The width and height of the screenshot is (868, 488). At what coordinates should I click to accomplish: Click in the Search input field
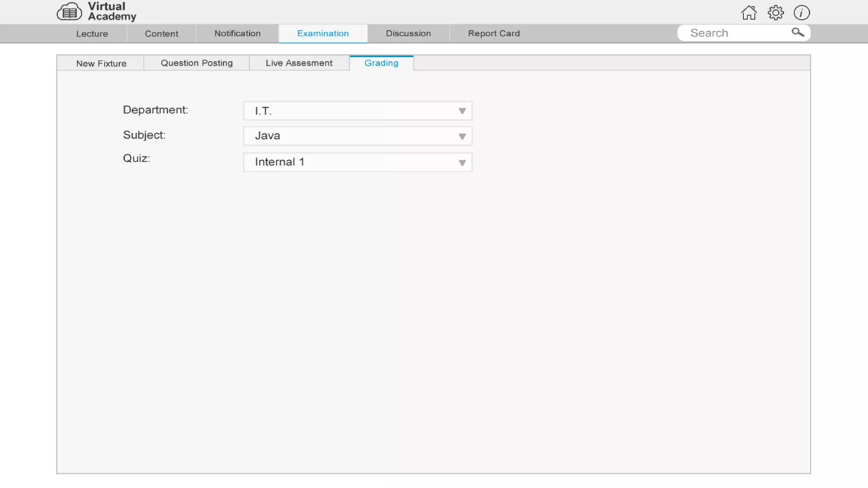(x=735, y=33)
